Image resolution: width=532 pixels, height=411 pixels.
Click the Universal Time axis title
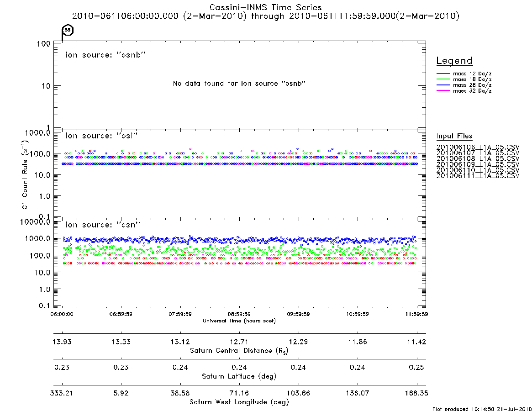click(239, 321)
